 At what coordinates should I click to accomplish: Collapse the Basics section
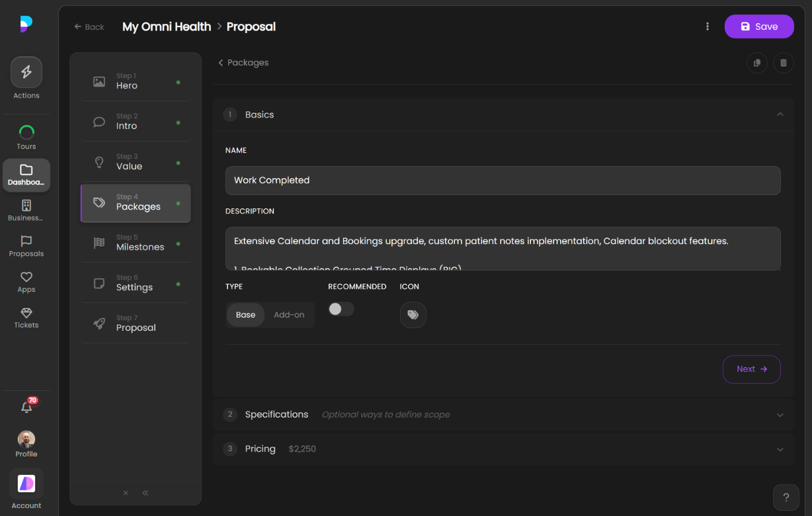[780, 114]
